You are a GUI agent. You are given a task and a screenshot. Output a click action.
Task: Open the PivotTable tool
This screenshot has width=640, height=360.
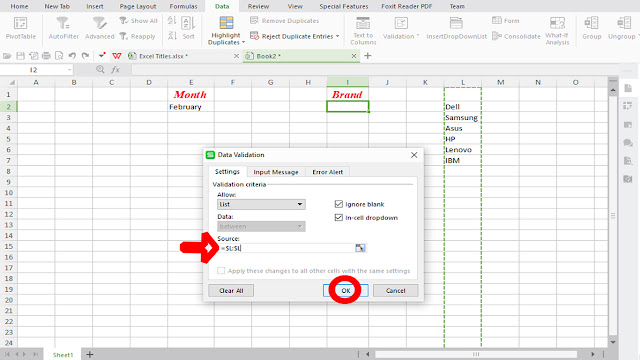click(x=20, y=28)
